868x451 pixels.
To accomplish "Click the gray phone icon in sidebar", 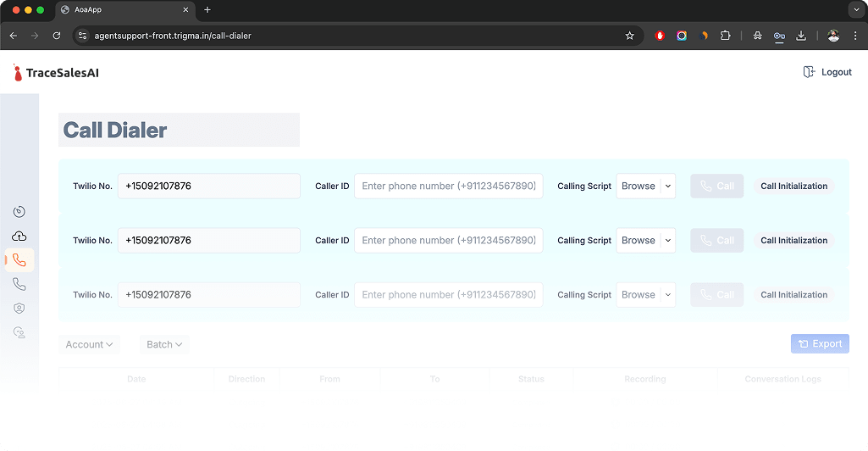I will click(19, 285).
